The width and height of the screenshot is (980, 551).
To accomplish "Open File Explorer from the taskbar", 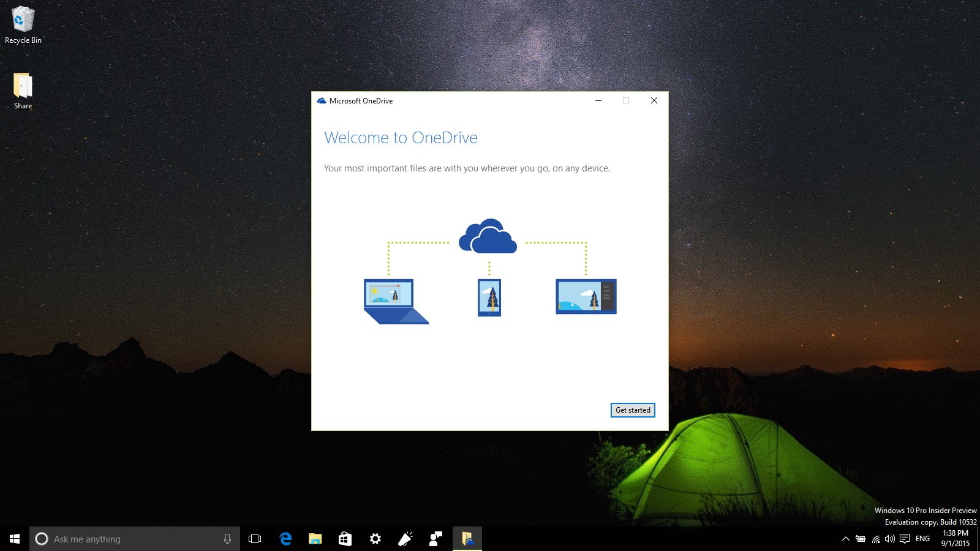I will pos(315,539).
